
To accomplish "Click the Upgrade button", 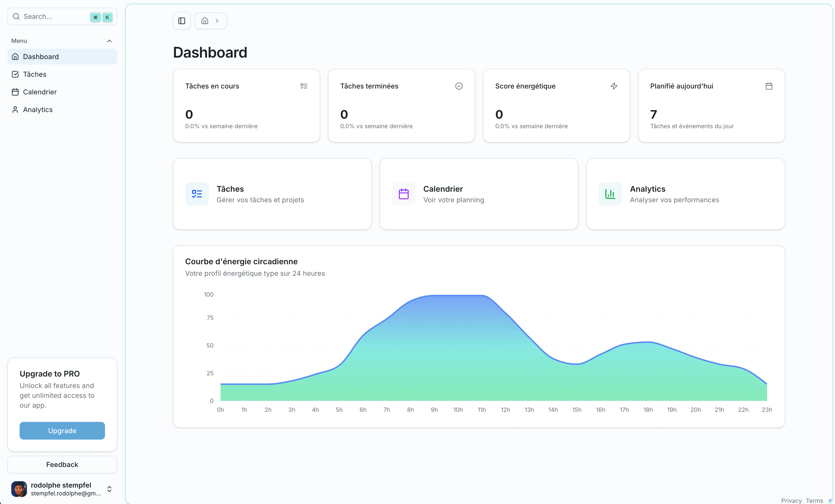I will 62,430.
